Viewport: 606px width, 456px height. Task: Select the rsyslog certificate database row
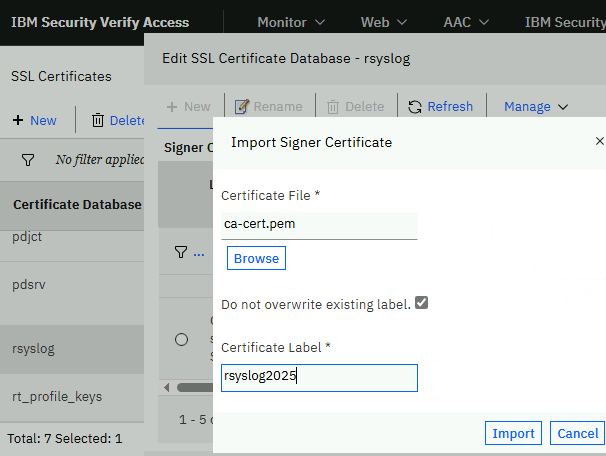(x=72, y=349)
